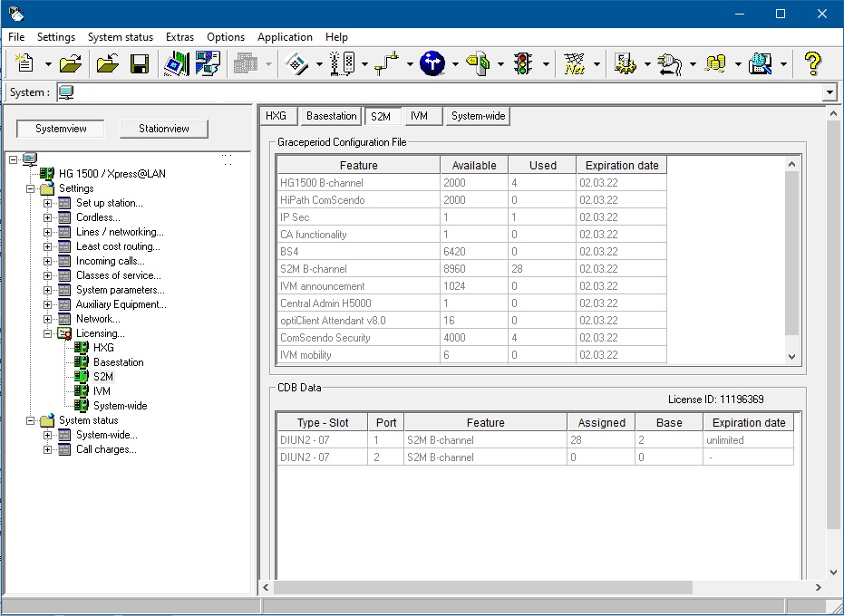
Task: Select IVM under Licensing in the tree
Action: pyautogui.click(x=102, y=391)
